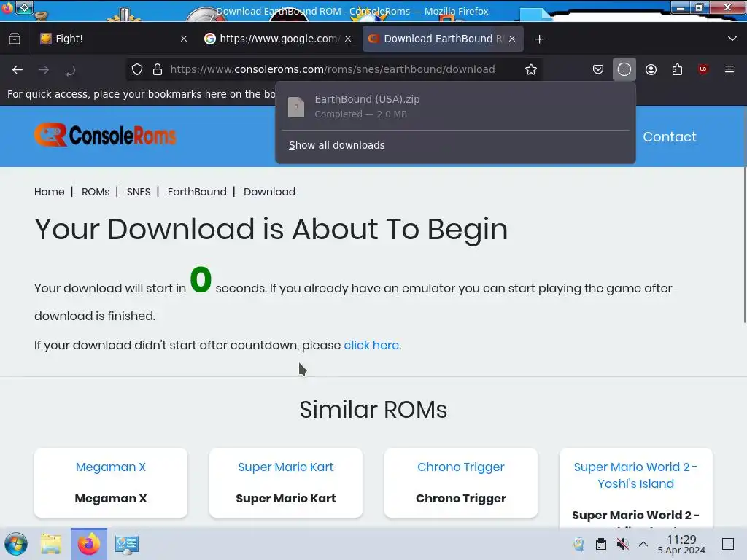Open the Extensions puzzle icon
The height and width of the screenshot is (560, 747).
[x=677, y=69]
